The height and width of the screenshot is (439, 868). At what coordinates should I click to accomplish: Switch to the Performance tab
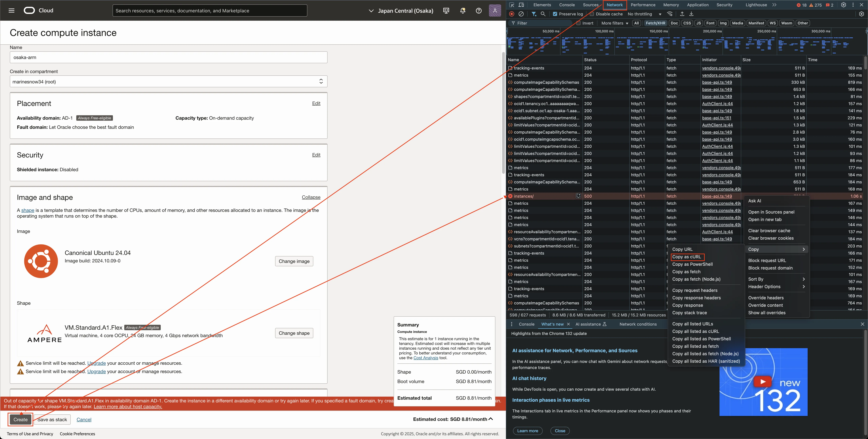[x=643, y=5]
